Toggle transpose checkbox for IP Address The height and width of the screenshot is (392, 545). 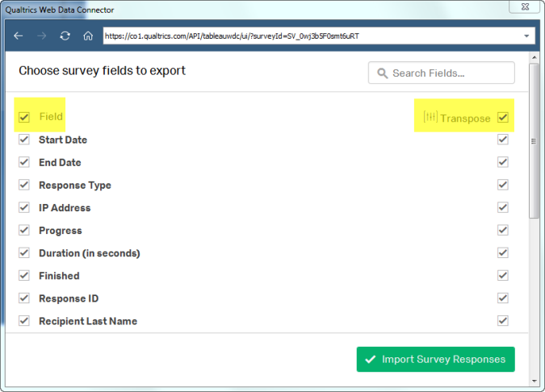tap(503, 207)
